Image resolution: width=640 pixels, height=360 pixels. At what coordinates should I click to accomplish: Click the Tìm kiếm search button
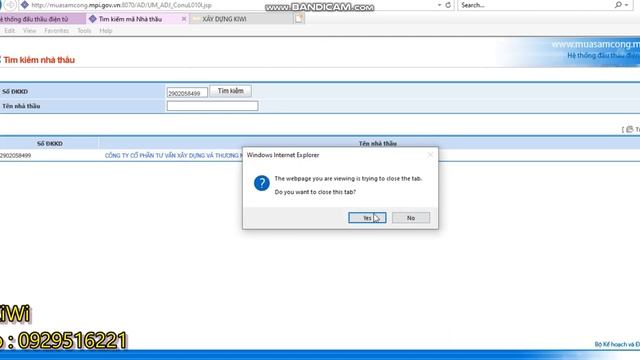coord(230,91)
